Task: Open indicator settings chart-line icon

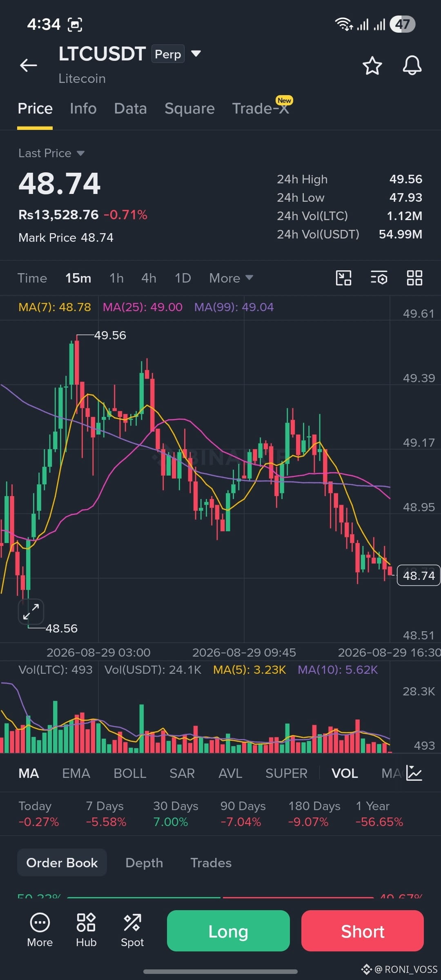Action: click(414, 773)
